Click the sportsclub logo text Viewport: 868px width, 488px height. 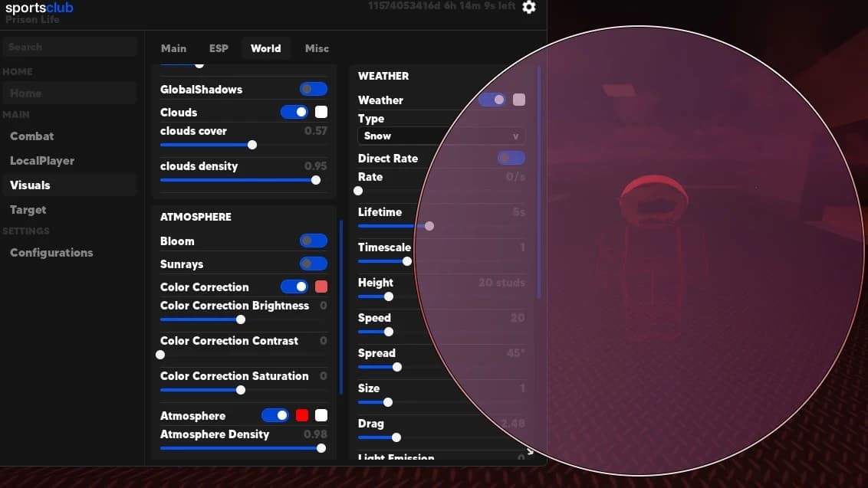[39, 8]
